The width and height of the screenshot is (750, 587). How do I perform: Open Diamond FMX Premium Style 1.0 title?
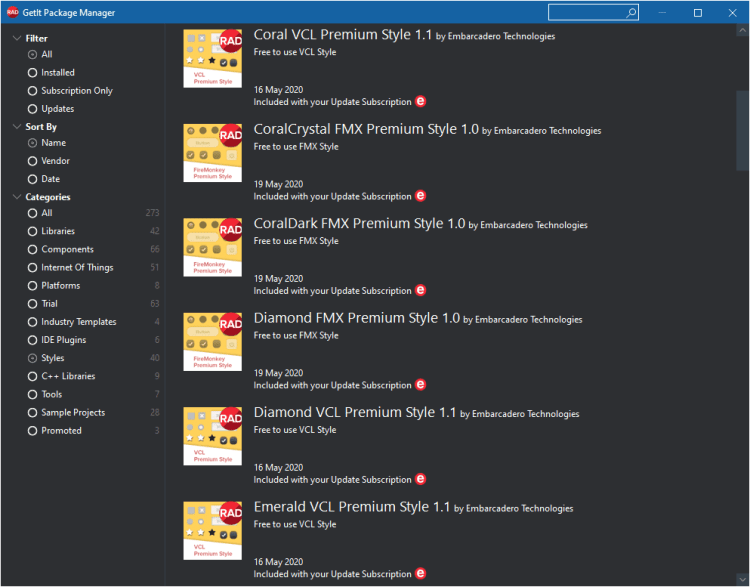(356, 318)
